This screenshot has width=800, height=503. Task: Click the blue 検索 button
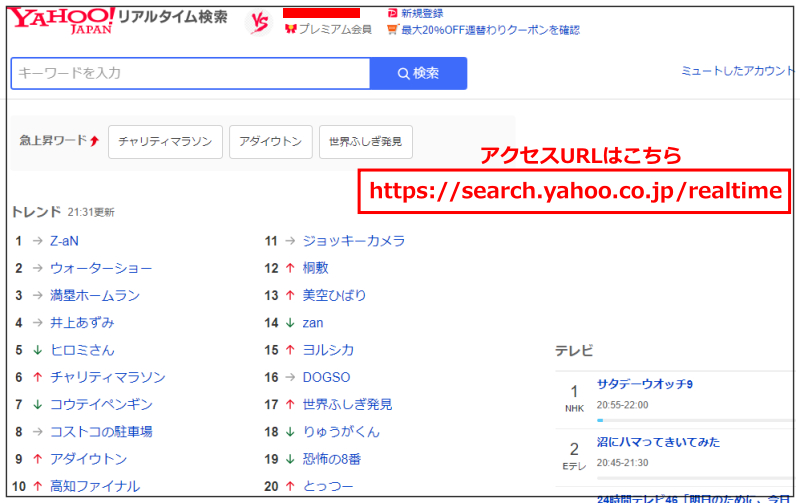(418, 73)
